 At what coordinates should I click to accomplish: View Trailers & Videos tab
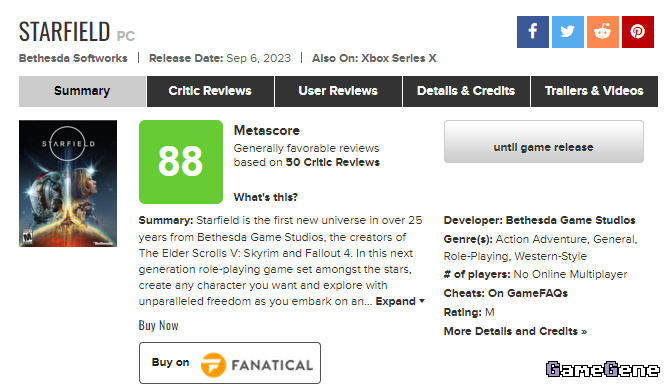point(594,91)
